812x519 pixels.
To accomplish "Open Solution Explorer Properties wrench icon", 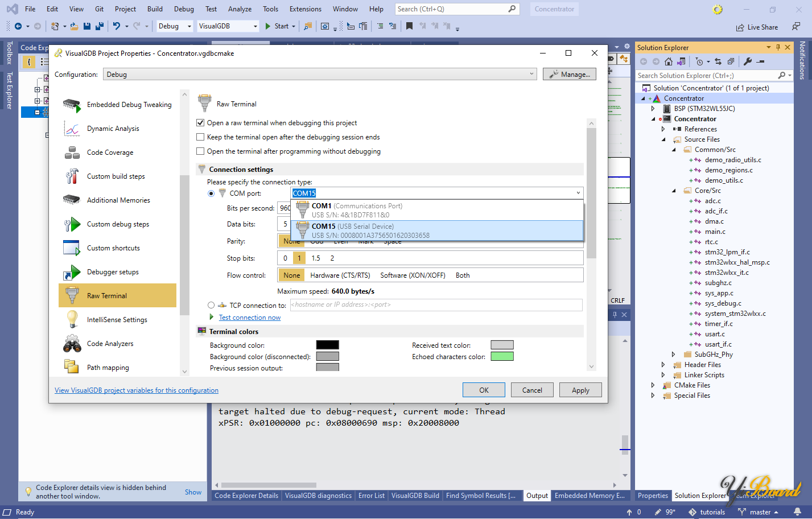I will 748,61.
